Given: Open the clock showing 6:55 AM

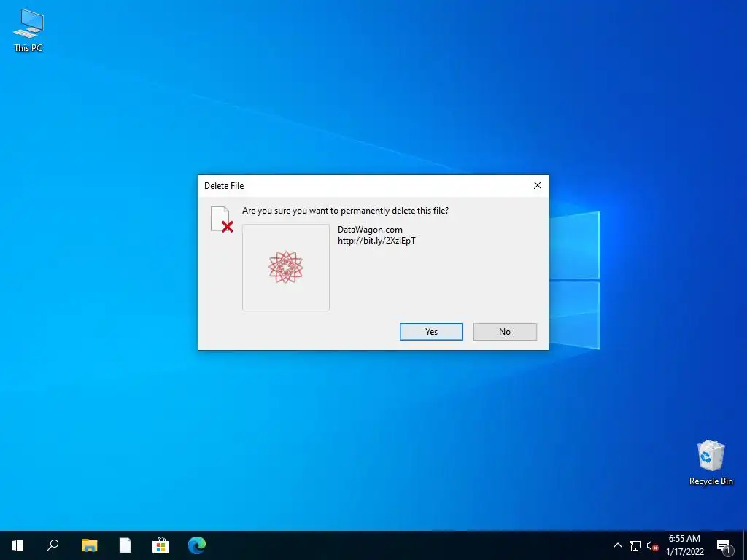Looking at the screenshot, I should [684, 545].
